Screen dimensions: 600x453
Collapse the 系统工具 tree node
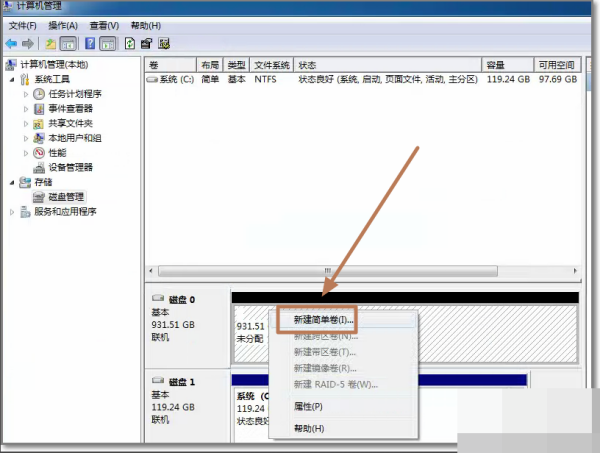12,80
